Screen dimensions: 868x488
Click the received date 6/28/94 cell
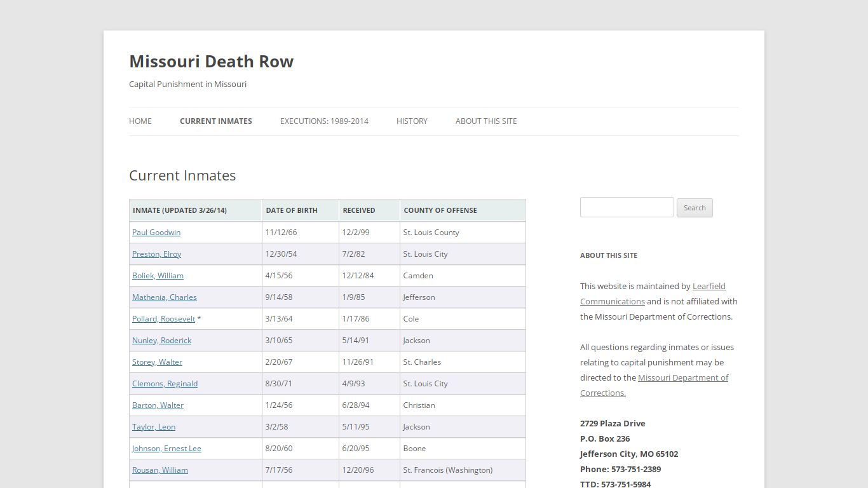tap(369, 405)
